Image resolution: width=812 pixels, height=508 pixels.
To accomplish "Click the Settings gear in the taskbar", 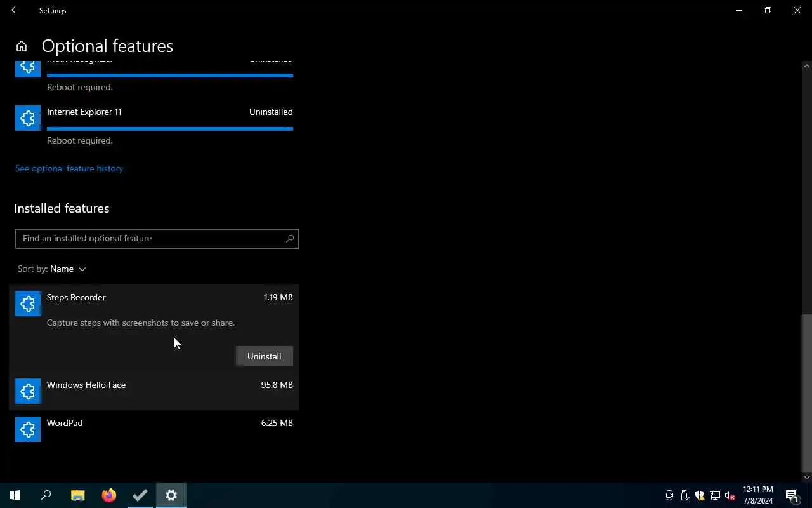I will [x=171, y=495].
